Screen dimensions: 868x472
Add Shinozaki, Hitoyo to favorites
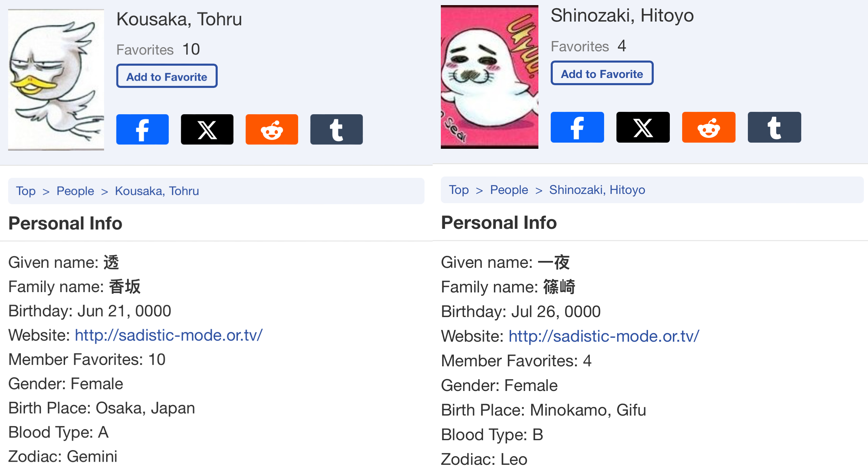point(602,73)
